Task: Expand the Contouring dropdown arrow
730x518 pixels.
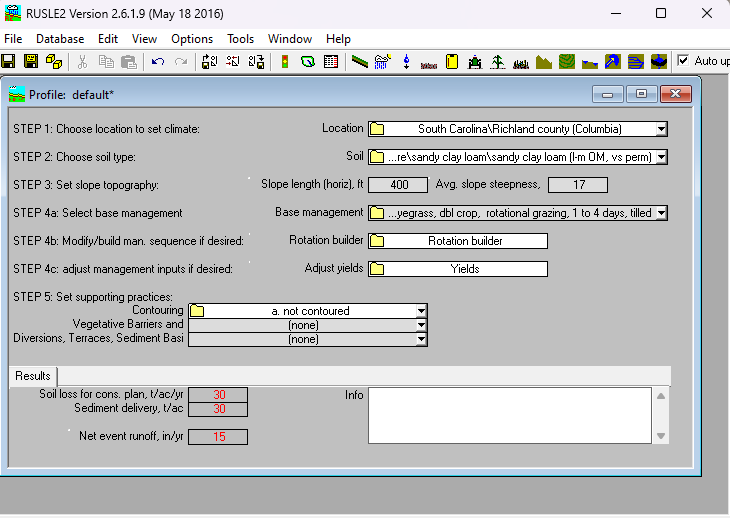Action: (421, 310)
